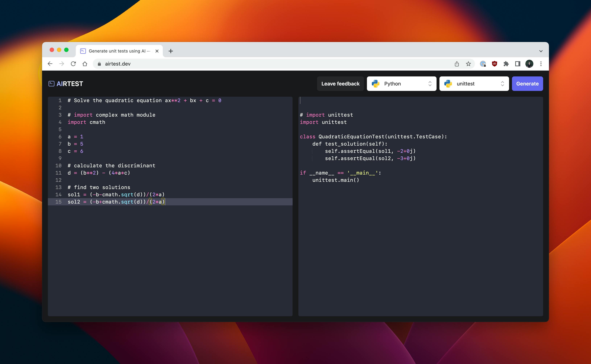Open the uBlock Origin shield extension
The image size is (591, 364).
pyautogui.click(x=494, y=64)
